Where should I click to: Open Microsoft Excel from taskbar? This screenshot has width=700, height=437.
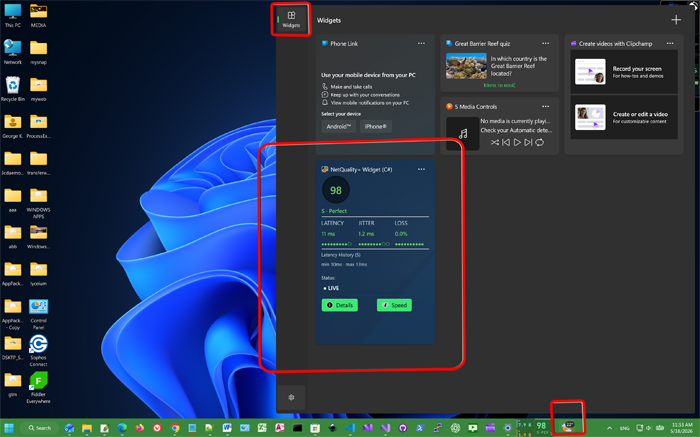click(x=262, y=428)
